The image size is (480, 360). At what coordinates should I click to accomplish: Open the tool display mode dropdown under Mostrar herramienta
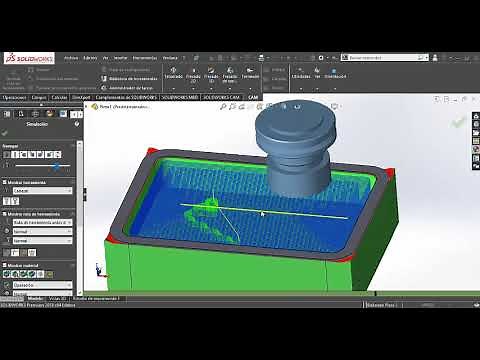[42, 191]
